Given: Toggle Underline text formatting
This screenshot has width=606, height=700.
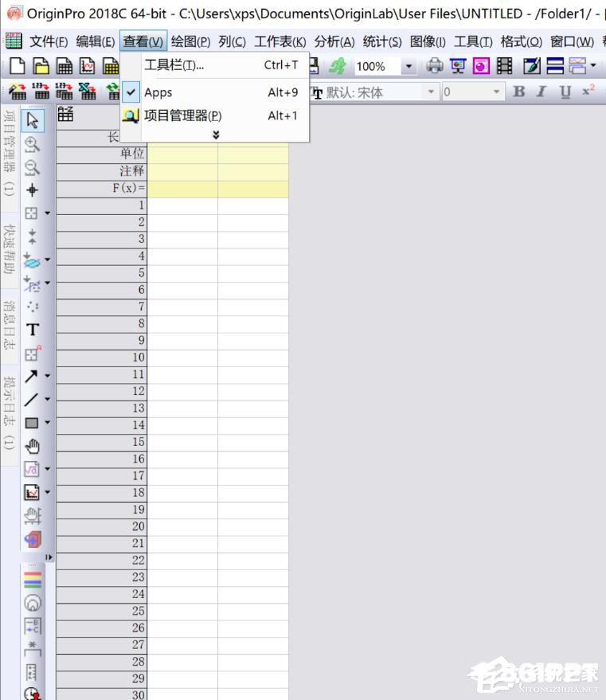Looking at the screenshot, I should [x=565, y=92].
